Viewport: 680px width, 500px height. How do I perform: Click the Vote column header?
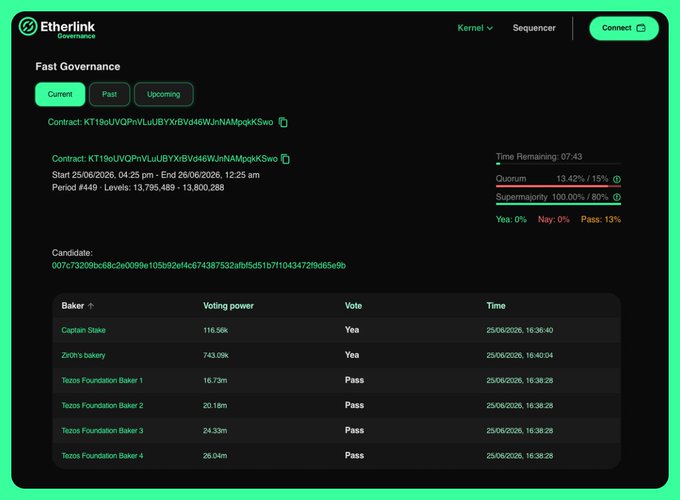pyautogui.click(x=353, y=306)
